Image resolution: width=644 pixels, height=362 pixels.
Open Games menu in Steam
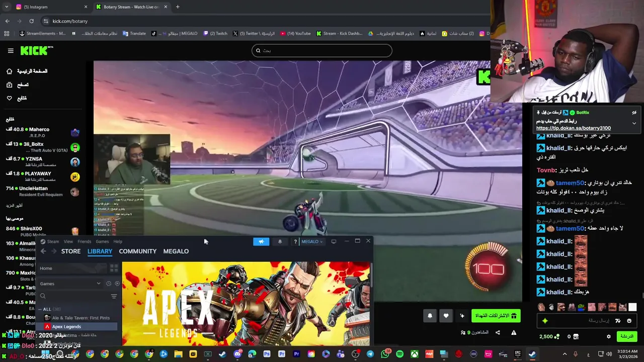[x=102, y=241]
